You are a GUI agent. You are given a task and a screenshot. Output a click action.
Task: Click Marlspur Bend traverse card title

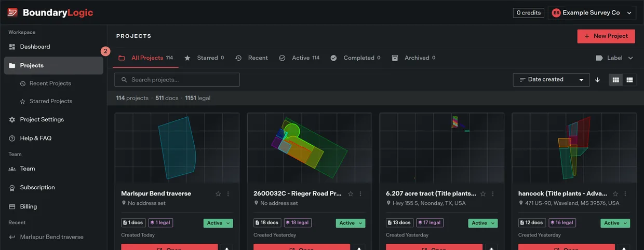[156, 193]
